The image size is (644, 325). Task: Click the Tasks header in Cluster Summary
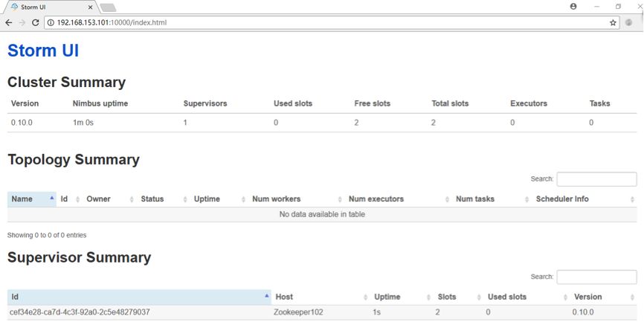click(599, 103)
